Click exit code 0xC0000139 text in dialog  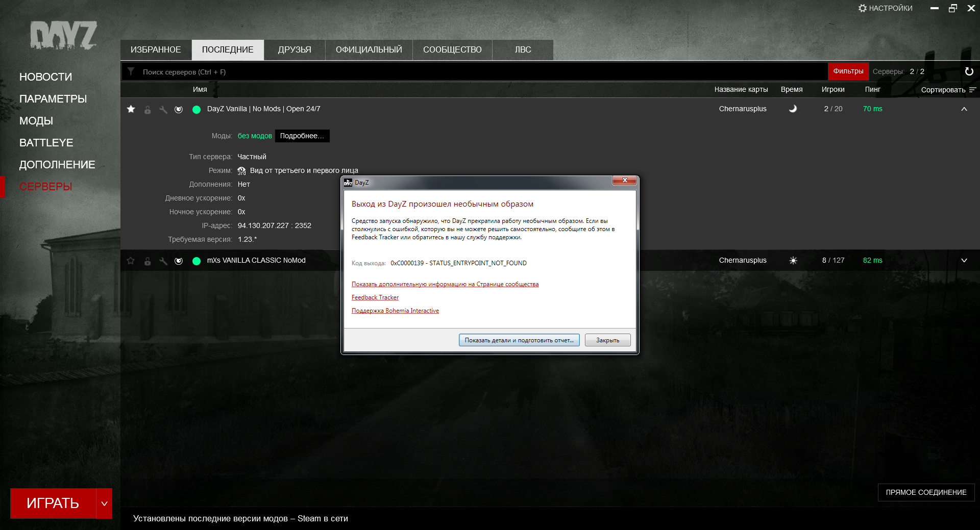(458, 263)
